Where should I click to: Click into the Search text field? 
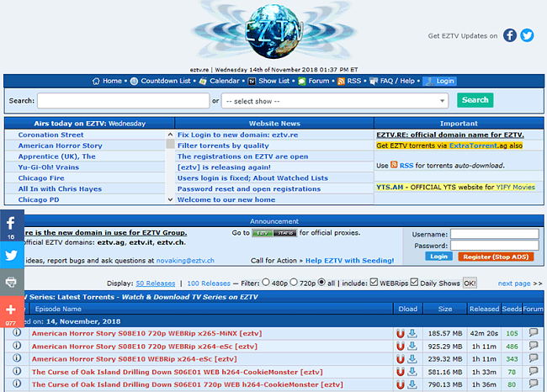point(123,100)
